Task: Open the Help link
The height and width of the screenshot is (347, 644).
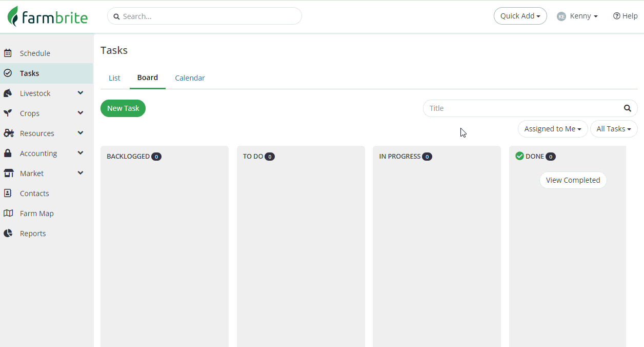Action: [x=625, y=16]
